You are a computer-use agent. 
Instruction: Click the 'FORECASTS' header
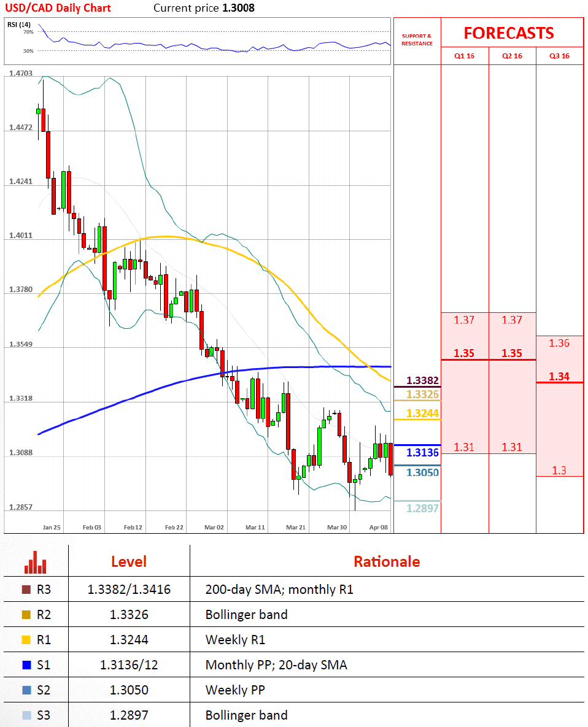tap(509, 33)
